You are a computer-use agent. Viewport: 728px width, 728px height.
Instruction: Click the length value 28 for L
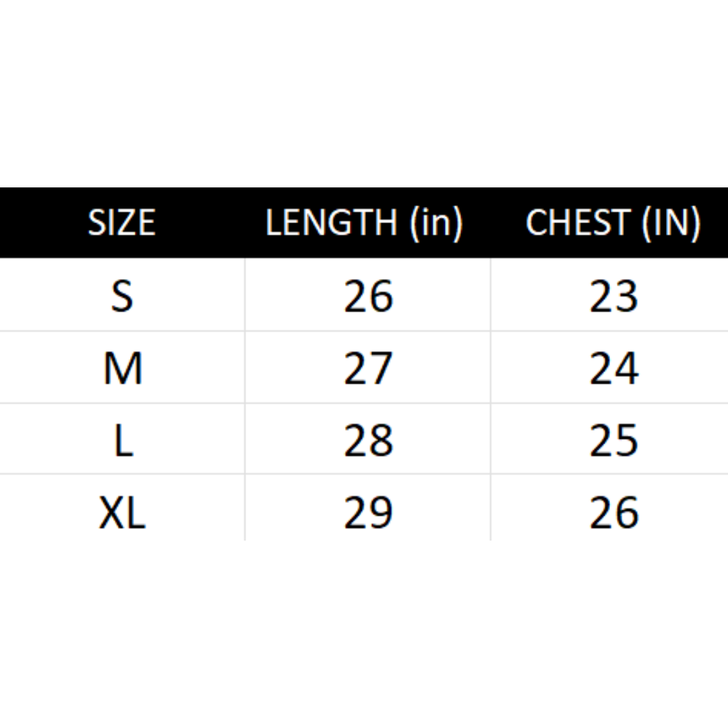pyautogui.click(x=368, y=440)
